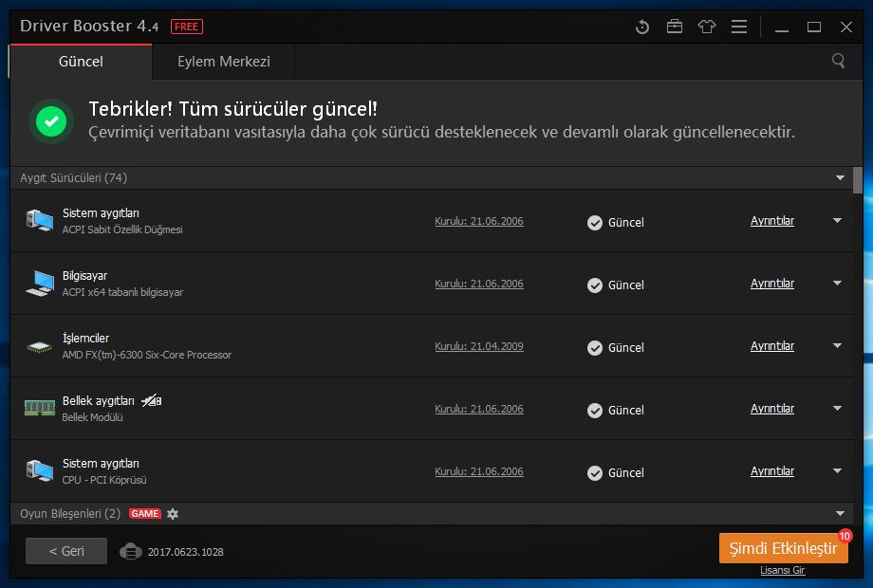The image size is (873, 588).
Task: Click the driver list scrollbar thumb
Action: click(858, 180)
